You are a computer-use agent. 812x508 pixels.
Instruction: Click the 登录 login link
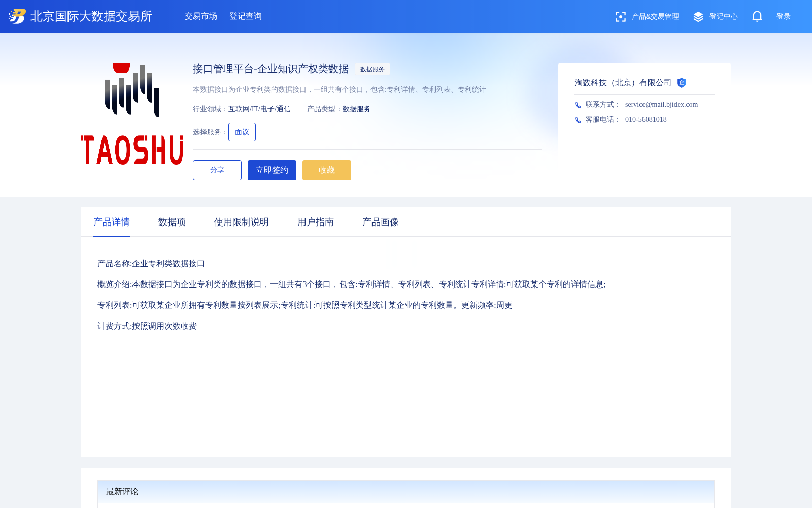tap(784, 17)
